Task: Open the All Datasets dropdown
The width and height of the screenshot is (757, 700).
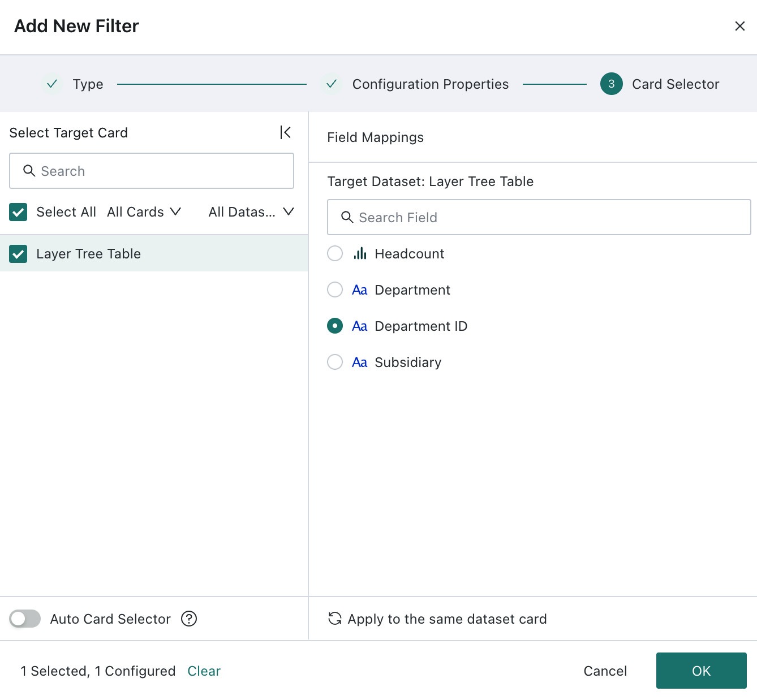Action: [x=251, y=212]
